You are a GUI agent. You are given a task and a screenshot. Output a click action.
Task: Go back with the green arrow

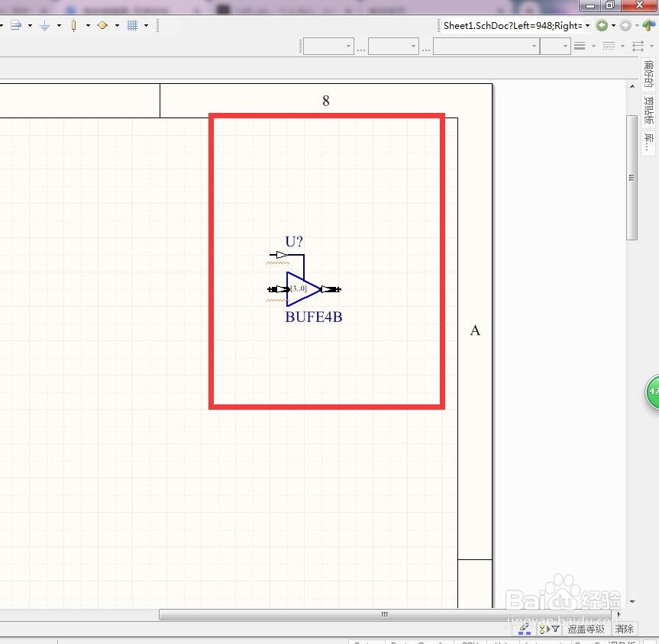[602, 26]
